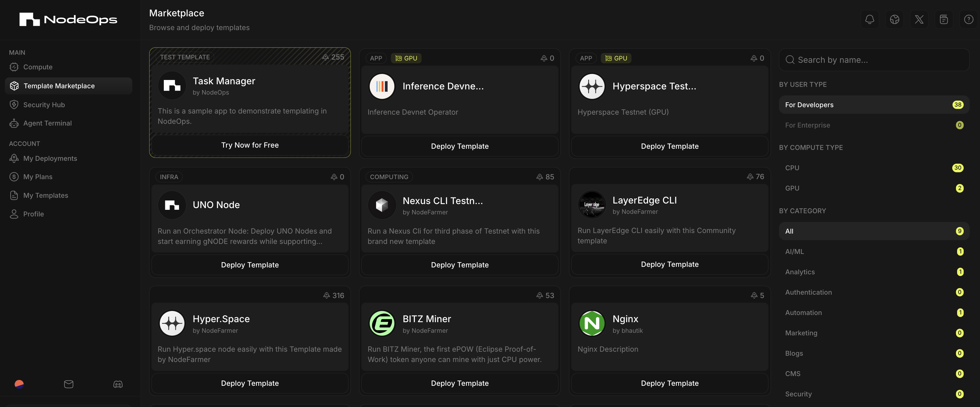Click the LayerEdge CLI template thumbnail
980x407 pixels.
pyautogui.click(x=592, y=204)
